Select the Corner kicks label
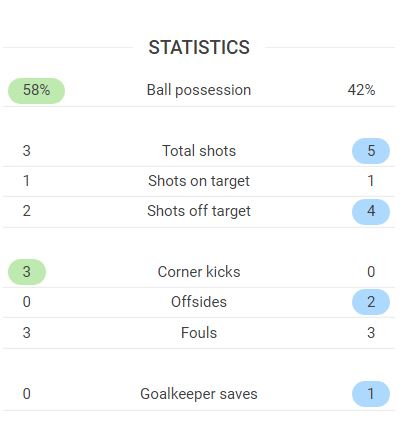 tap(199, 272)
